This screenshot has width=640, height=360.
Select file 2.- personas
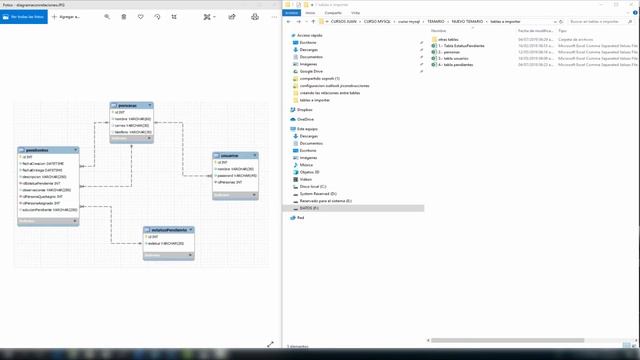(449, 52)
